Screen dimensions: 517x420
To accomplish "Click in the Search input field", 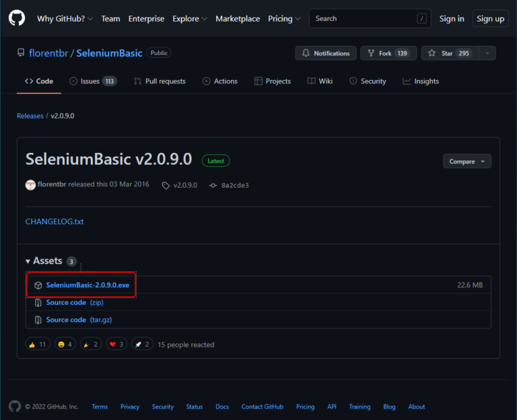I will (x=364, y=19).
